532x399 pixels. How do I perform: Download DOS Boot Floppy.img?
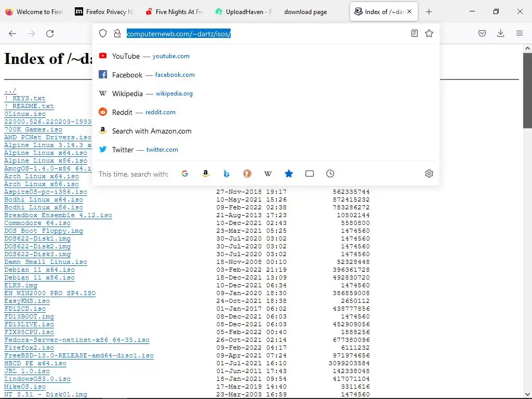pyautogui.click(x=44, y=231)
